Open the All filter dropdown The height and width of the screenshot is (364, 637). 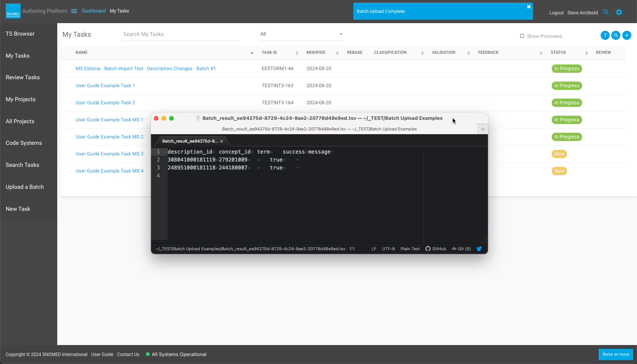tap(301, 34)
